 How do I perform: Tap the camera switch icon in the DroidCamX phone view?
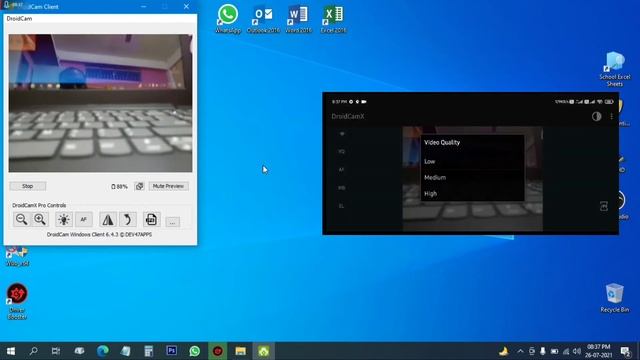(604, 206)
